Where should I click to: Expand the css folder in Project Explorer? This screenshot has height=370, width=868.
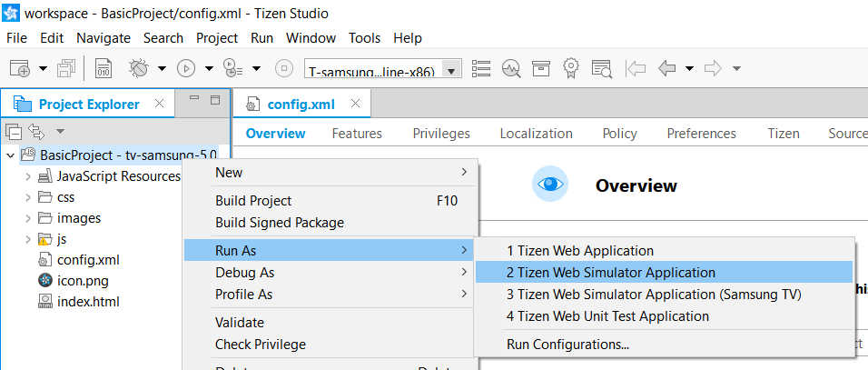(x=28, y=197)
